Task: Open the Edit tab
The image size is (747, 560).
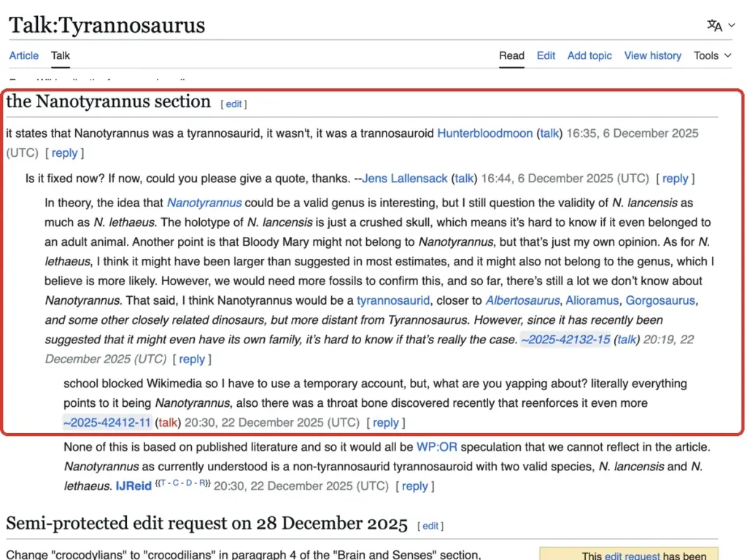Action: (x=546, y=55)
